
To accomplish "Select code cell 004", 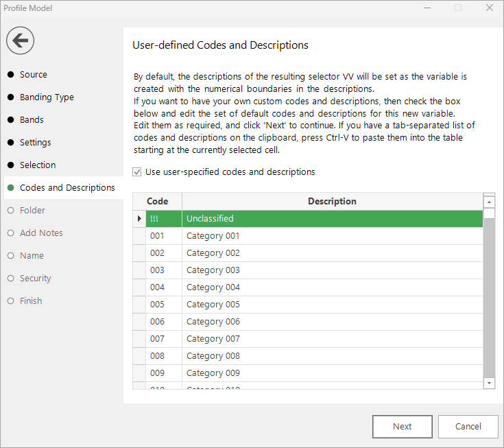I will click(x=164, y=287).
